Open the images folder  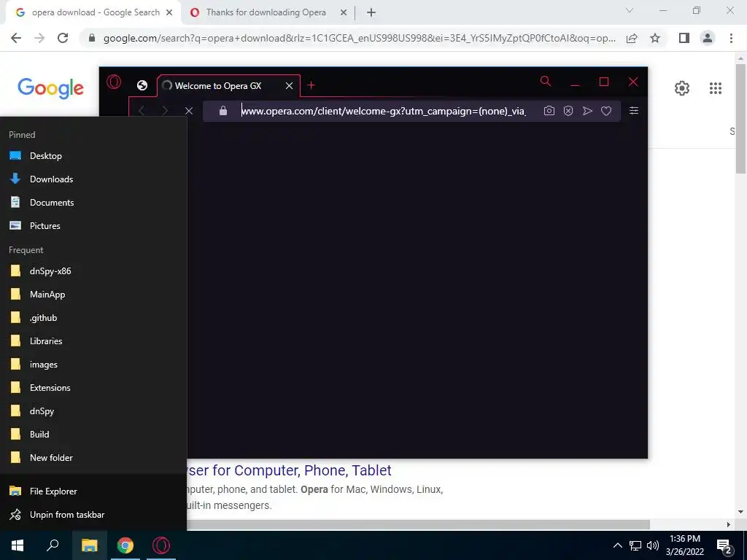click(x=93, y=365)
